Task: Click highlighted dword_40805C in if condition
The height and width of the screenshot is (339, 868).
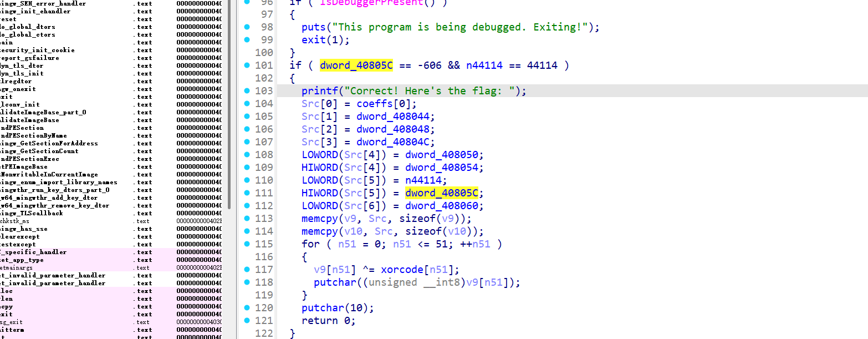Action: 356,65
